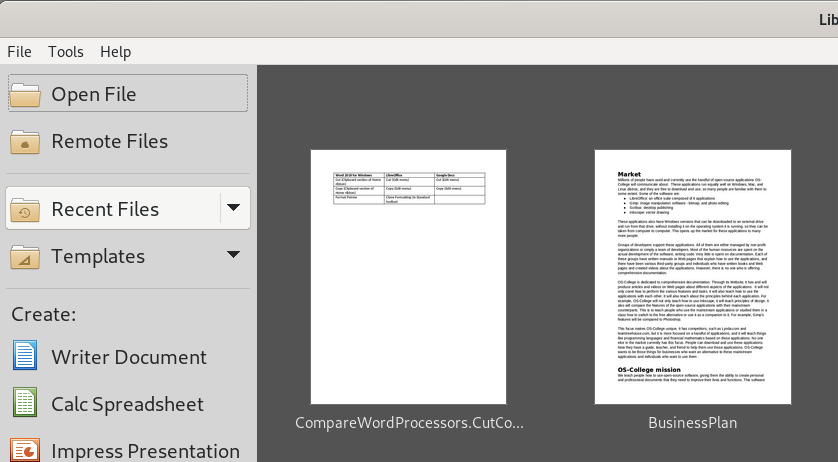Viewport: 838px width, 462px height.
Task: Click the Recent Files clock folder icon
Action: pos(25,210)
